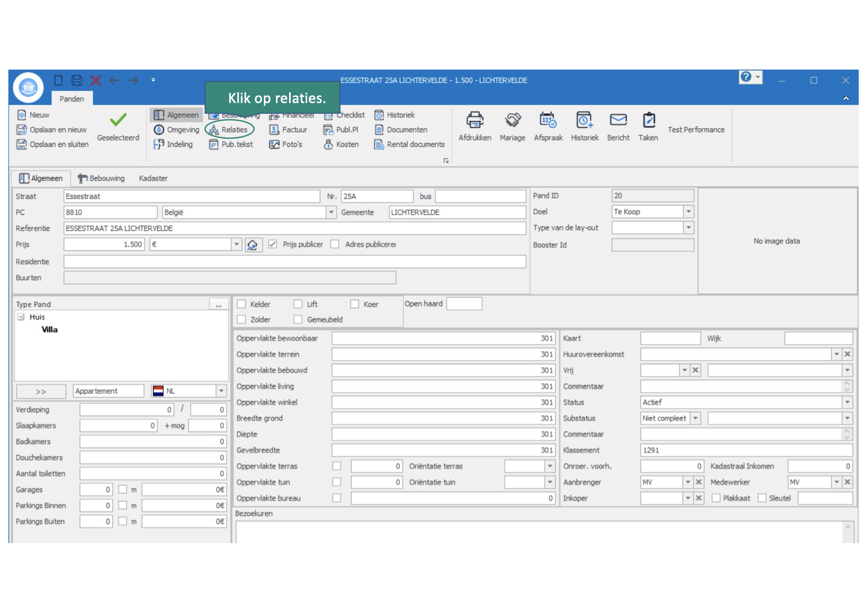
Task: Open the Kadaster tab
Action: [153, 178]
